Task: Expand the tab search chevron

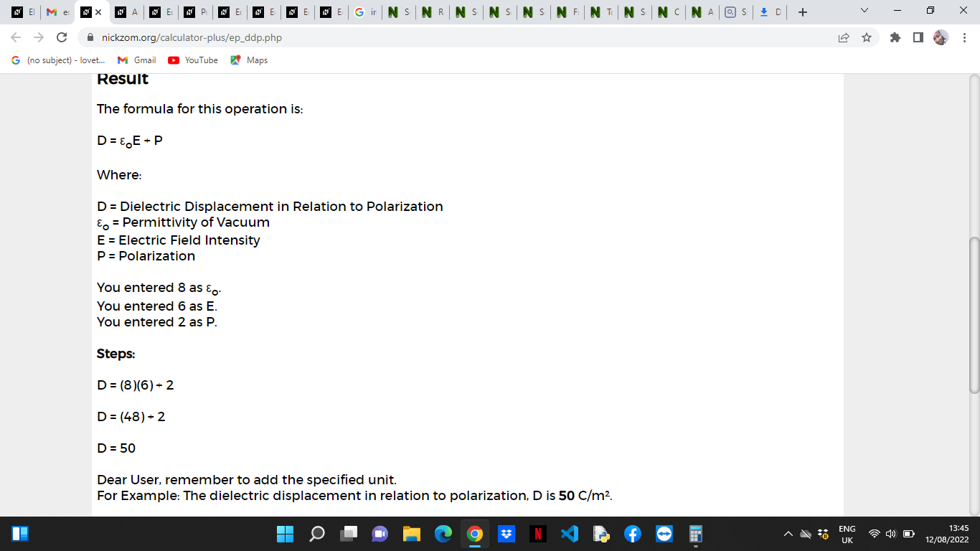Action: pyautogui.click(x=864, y=11)
